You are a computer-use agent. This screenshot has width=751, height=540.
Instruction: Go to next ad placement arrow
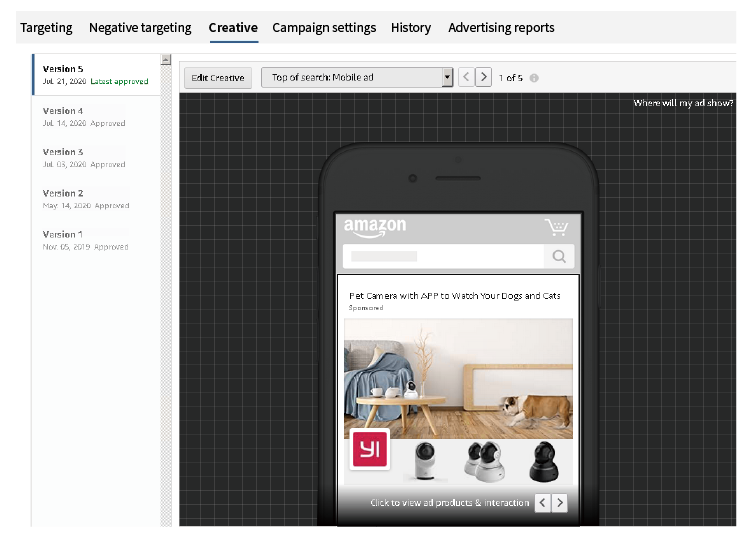point(484,77)
